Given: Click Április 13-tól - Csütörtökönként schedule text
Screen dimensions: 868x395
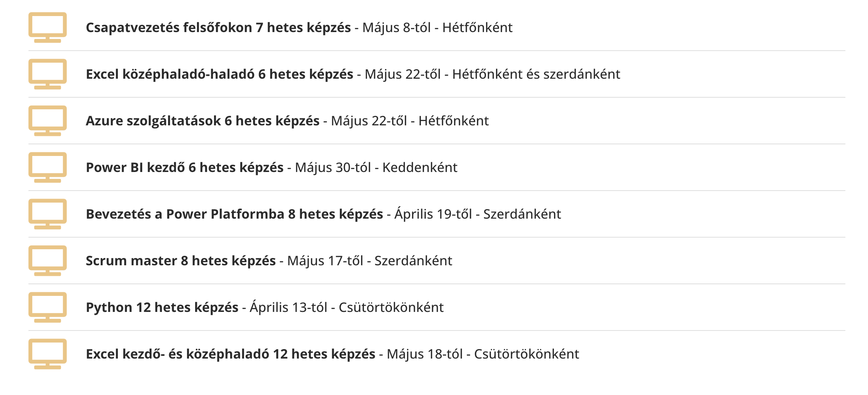Looking at the screenshot, I should point(346,308).
